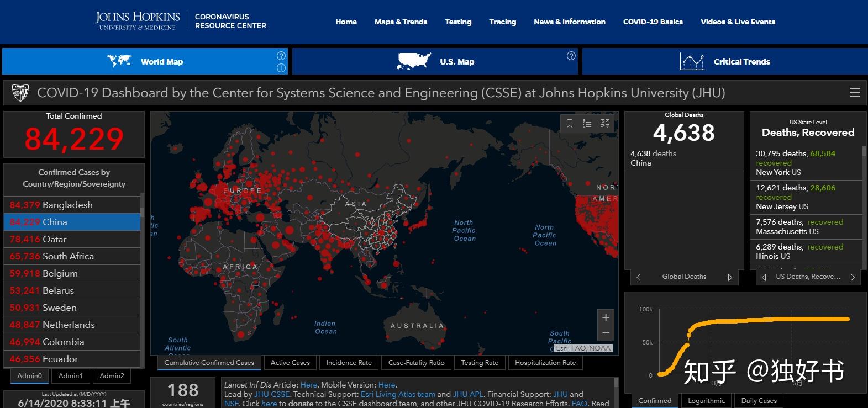Viewport: 868px width, 408px height.
Task: Open the FAQ link
Action: tap(580, 404)
